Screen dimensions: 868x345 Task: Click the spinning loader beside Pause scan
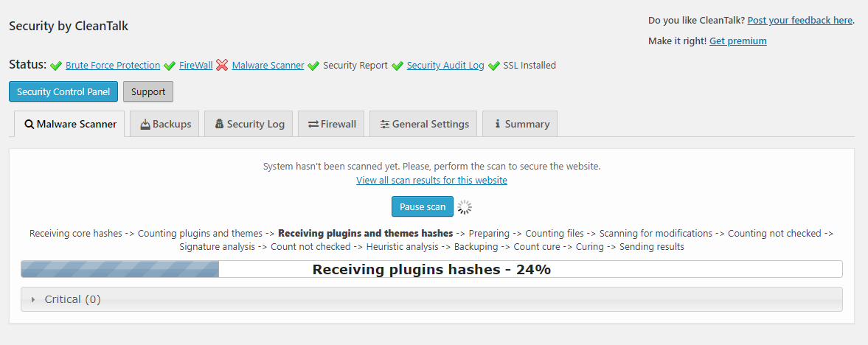[465, 207]
